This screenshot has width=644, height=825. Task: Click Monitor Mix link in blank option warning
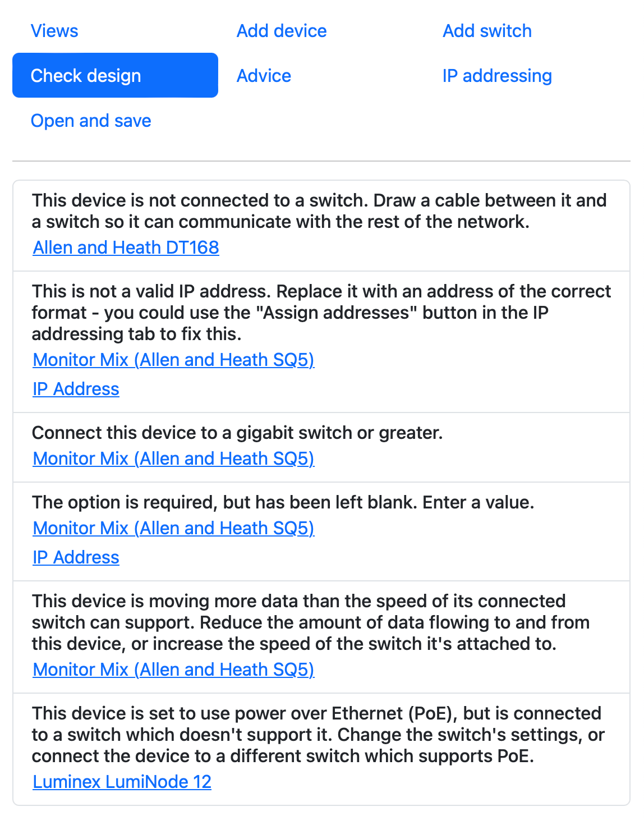coord(173,528)
